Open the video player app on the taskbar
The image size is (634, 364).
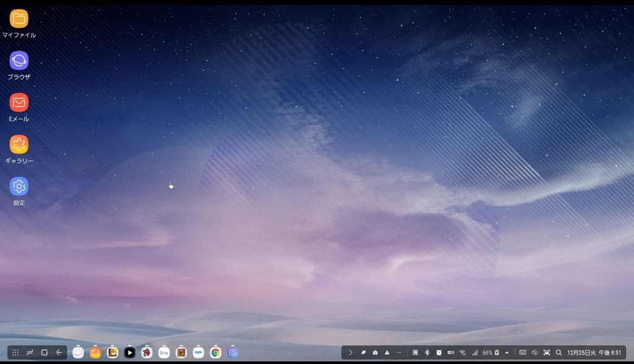[x=129, y=352]
